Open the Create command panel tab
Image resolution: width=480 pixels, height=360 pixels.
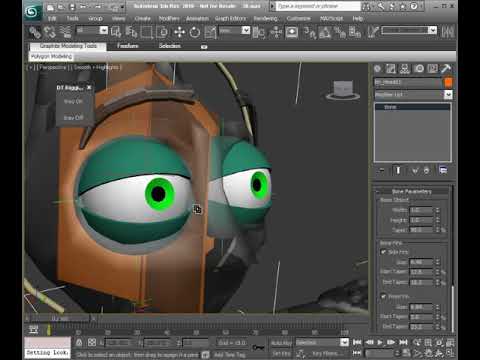click(x=377, y=69)
